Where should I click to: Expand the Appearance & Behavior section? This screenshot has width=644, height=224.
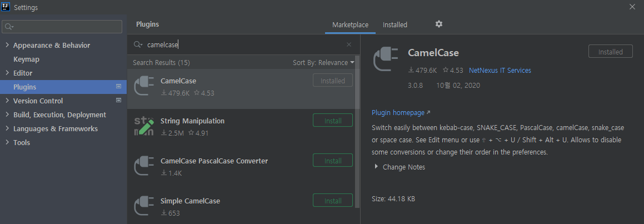(7, 45)
